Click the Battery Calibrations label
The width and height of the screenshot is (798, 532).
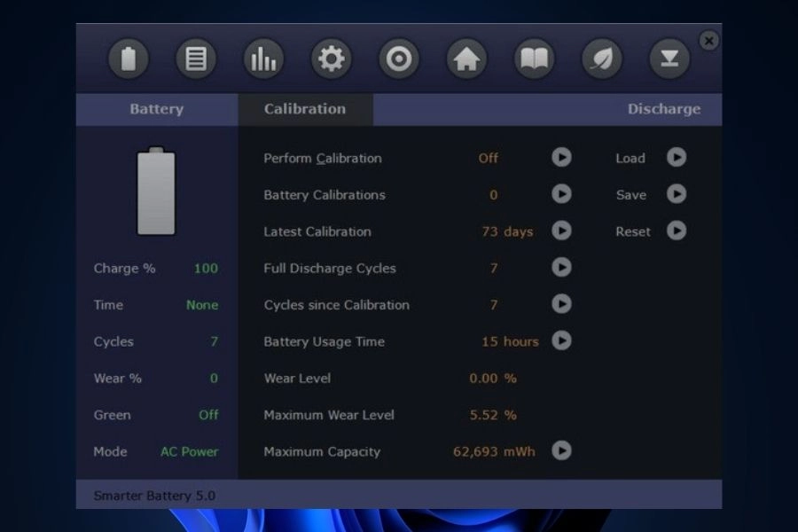tap(325, 195)
